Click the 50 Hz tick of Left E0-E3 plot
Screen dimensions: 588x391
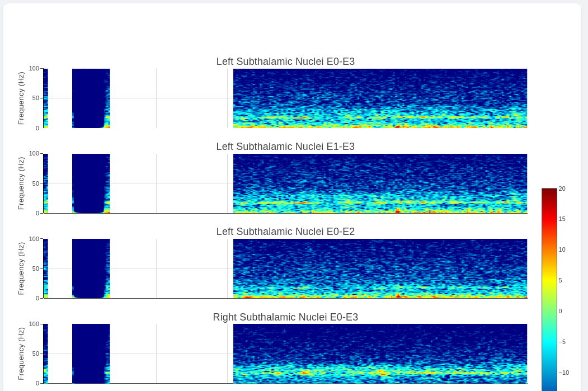[x=36, y=98]
